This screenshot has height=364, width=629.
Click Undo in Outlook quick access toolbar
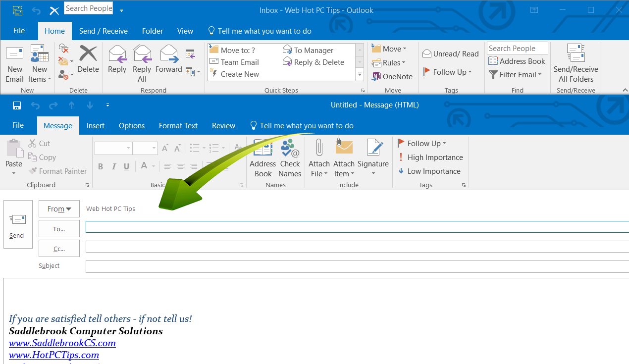pos(36,10)
